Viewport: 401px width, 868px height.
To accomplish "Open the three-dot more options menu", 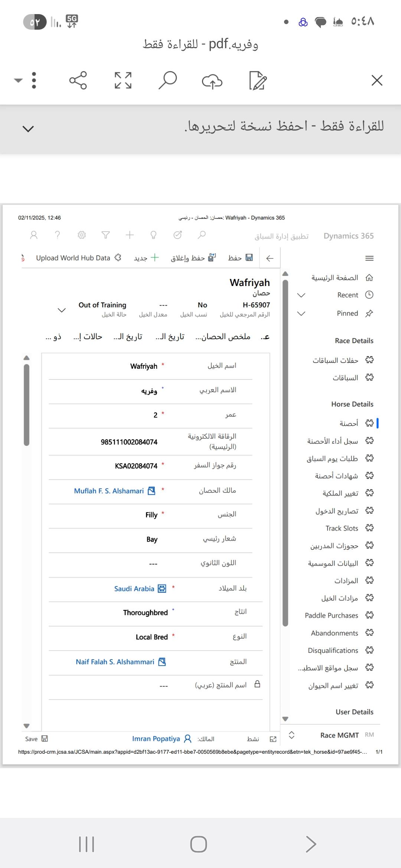I will coord(34,80).
